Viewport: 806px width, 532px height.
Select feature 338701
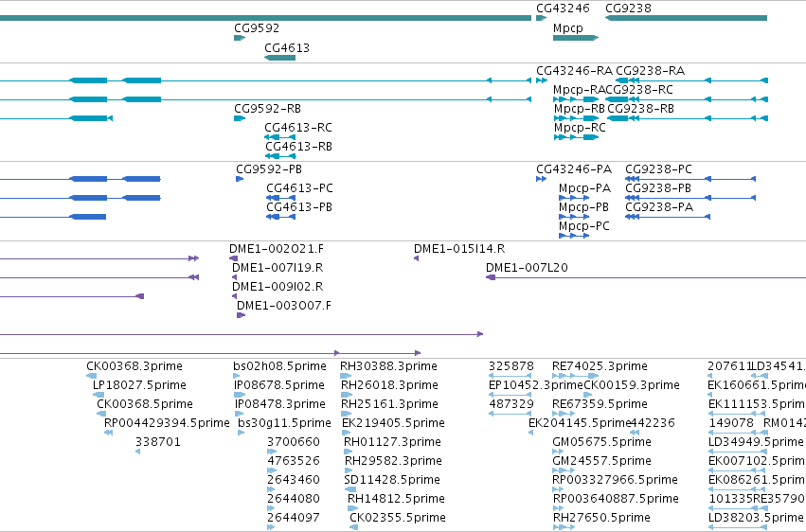click(x=158, y=442)
